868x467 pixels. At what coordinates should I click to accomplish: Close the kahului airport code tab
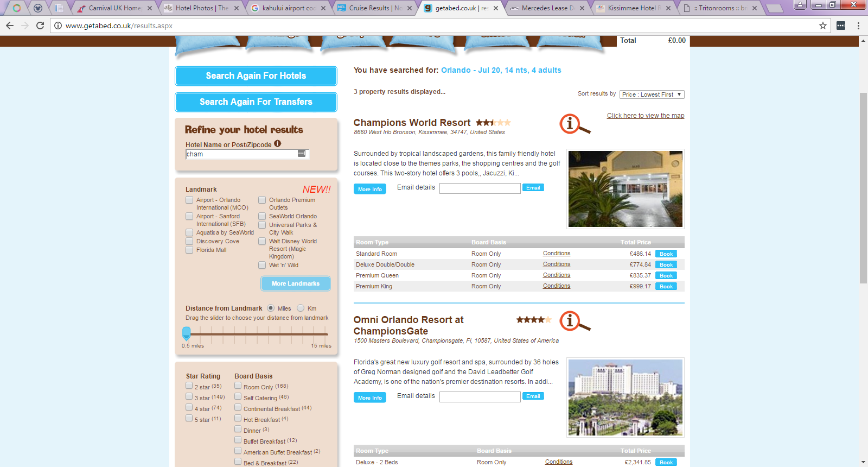[323, 8]
